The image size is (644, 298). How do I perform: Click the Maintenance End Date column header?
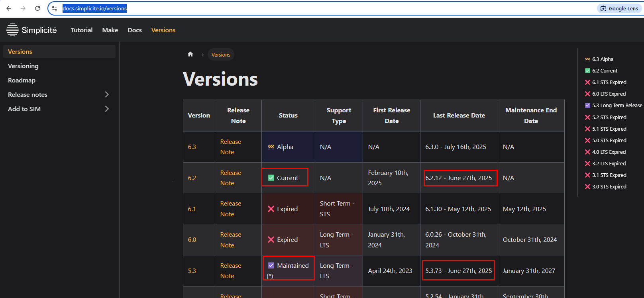pyautogui.click(x=531, y=116)
